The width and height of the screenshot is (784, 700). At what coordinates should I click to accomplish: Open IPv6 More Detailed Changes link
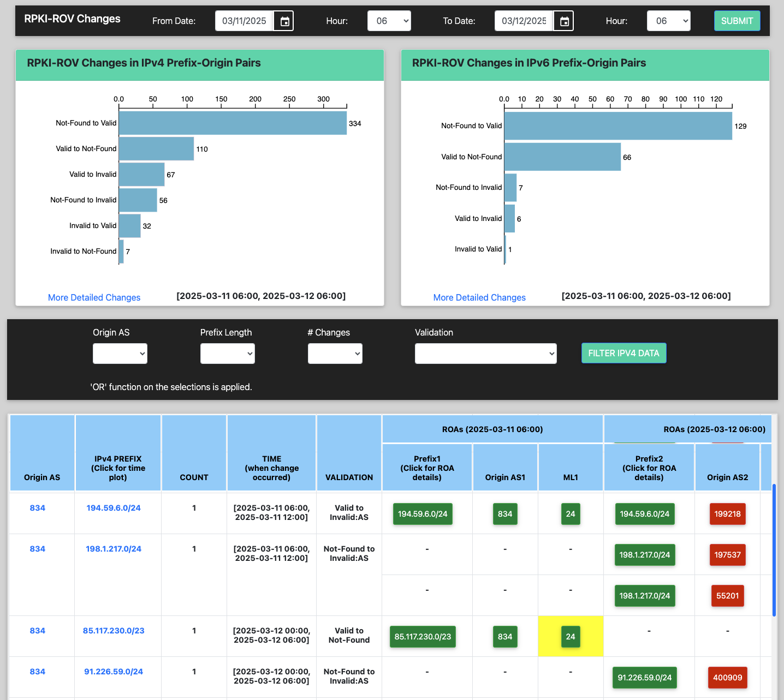(x=479, y=297)
